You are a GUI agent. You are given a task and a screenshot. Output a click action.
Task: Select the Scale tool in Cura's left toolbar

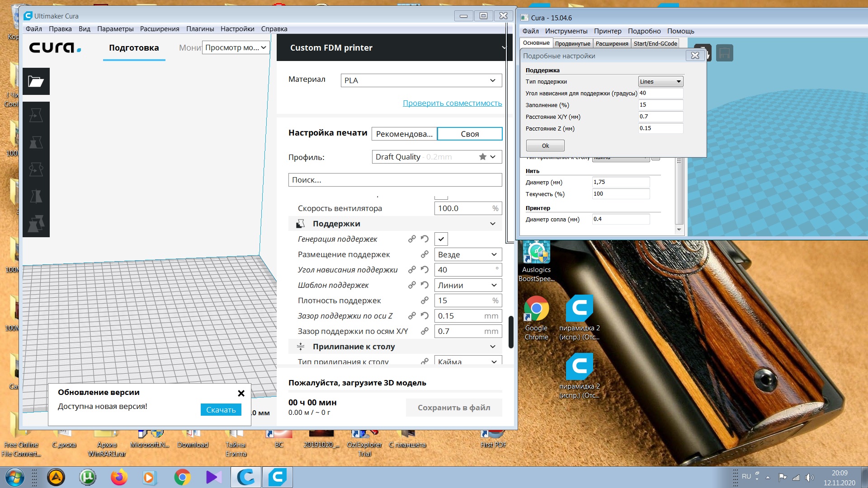coord(36,142)
